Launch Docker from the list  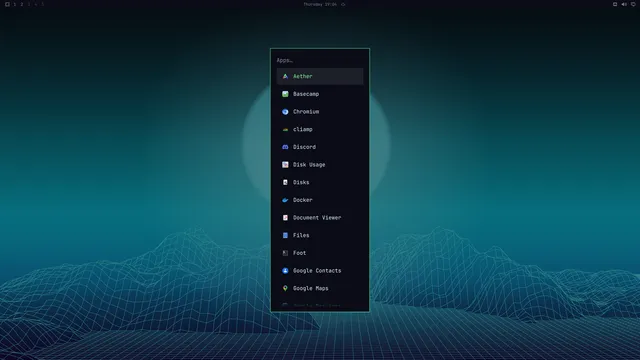320,200
